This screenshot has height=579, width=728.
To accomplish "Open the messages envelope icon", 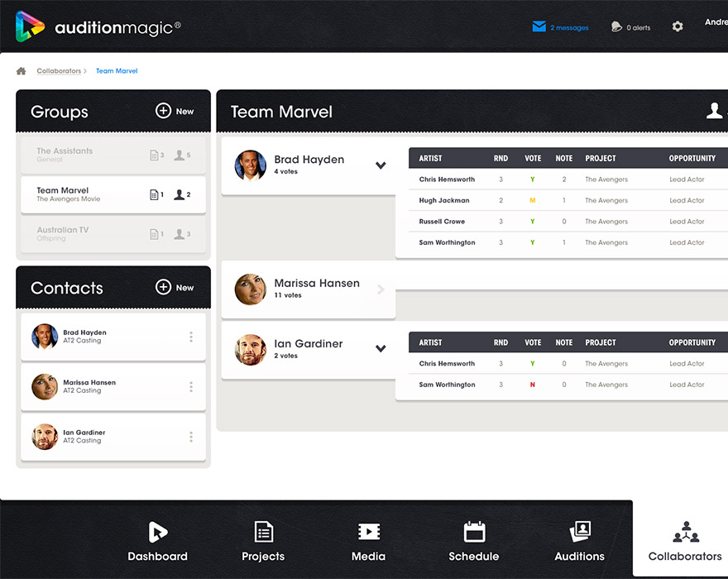I will [x=539, y=26].
